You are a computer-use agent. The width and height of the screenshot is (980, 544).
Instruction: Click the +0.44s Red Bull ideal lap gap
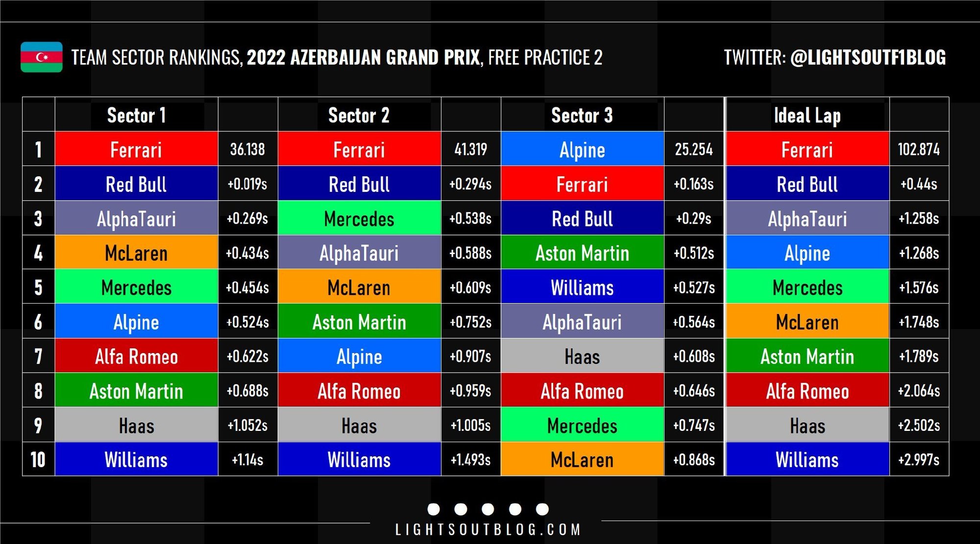pyautogui.click(x=919, y=184)
